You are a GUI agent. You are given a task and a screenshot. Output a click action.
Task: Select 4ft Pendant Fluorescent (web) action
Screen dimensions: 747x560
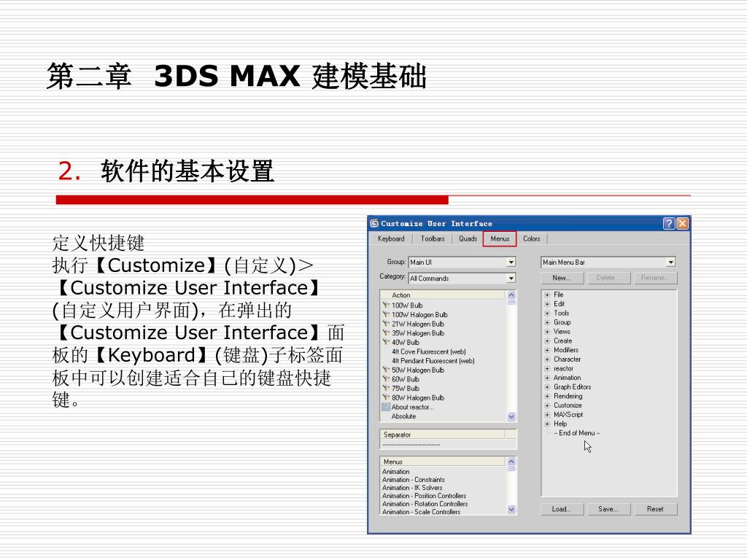pyautogui.click(x=433, y=360)
